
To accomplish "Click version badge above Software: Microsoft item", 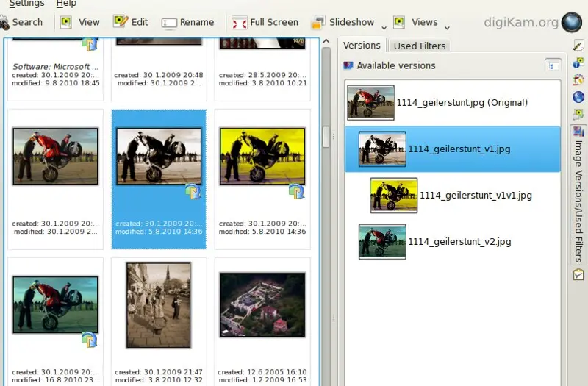I will [90, 44].
